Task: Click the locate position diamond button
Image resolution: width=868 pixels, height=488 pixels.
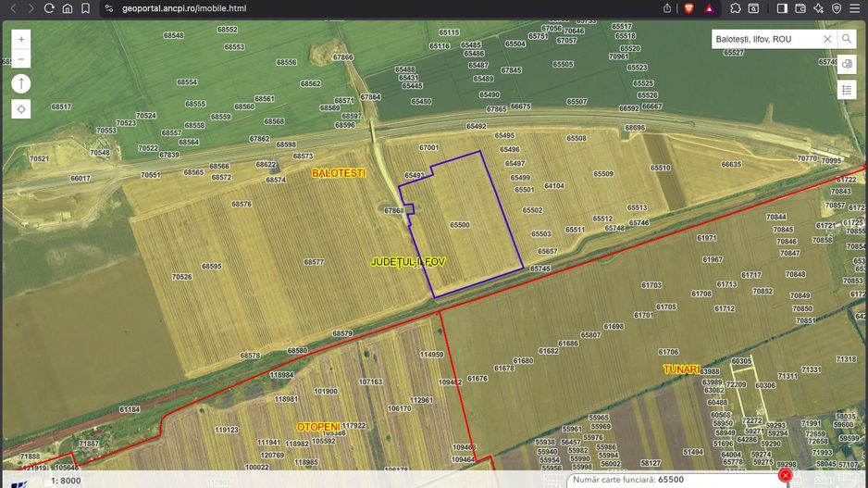Action: 21,109
